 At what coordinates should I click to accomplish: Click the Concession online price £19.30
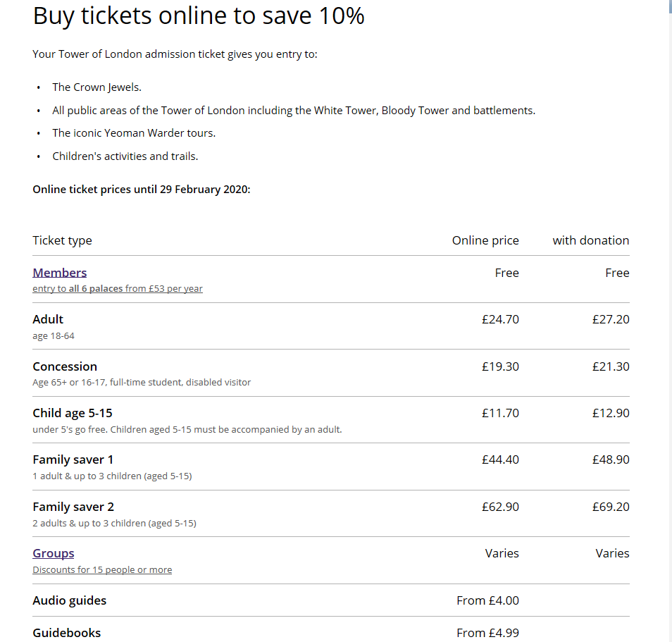(500, 366)
